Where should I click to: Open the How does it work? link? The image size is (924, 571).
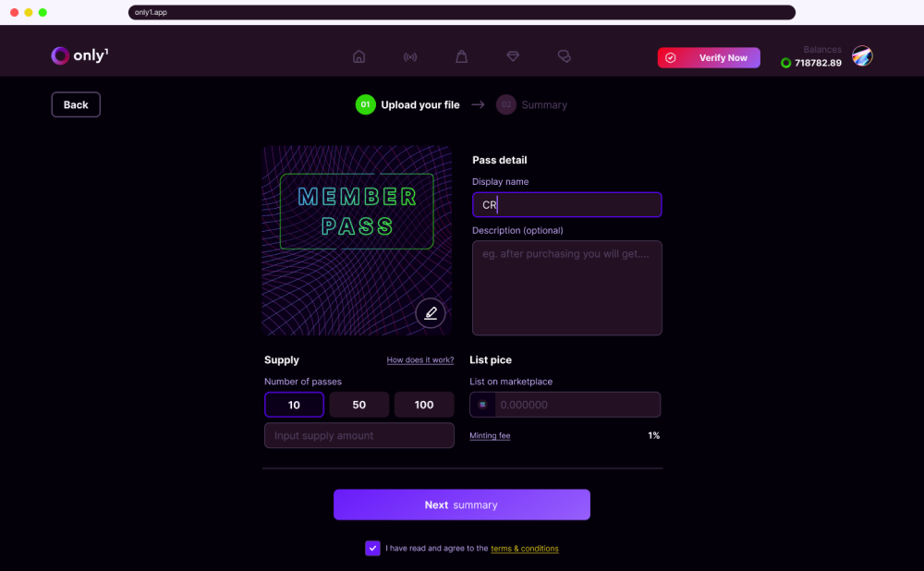[x=420, y=360]
